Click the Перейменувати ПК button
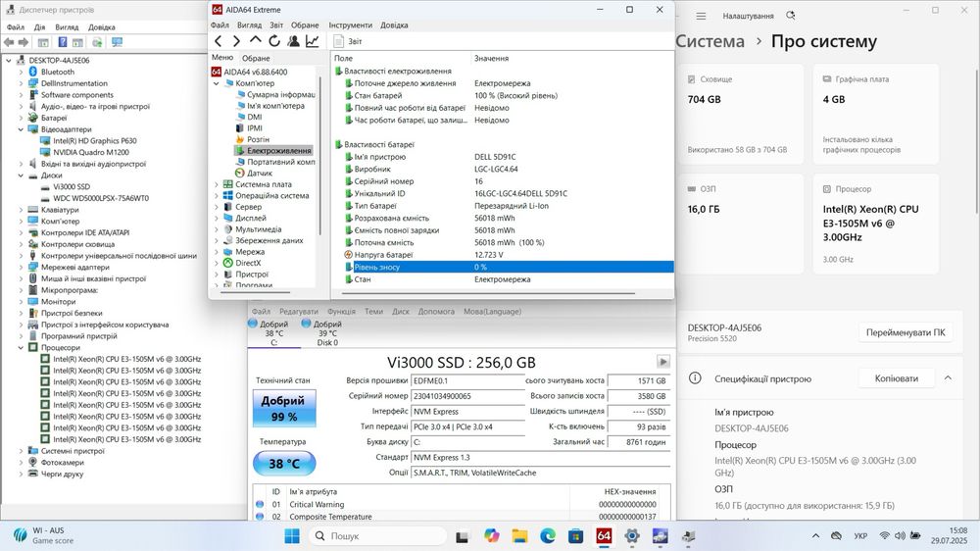980x551 pixels. (x=906, y=332)
